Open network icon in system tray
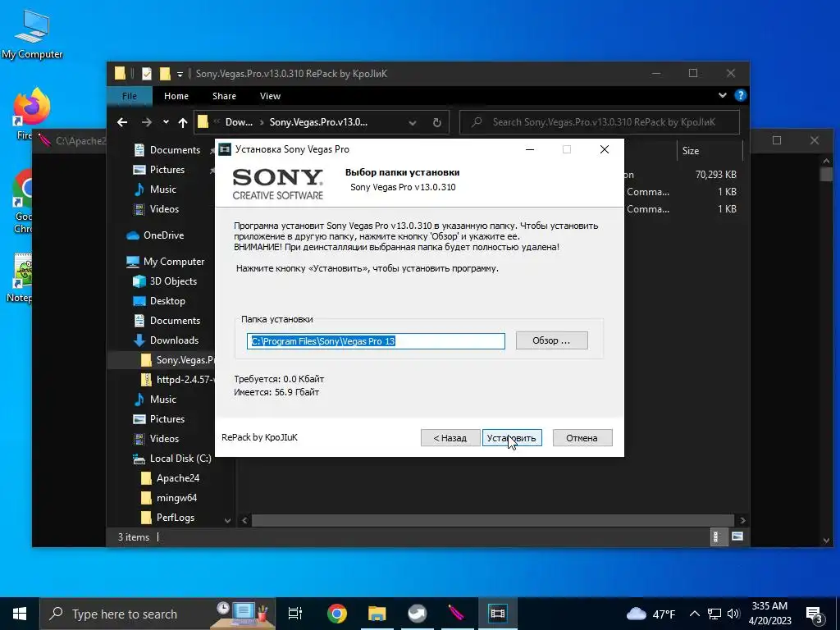840x630 pixels. tap(714, 614)
